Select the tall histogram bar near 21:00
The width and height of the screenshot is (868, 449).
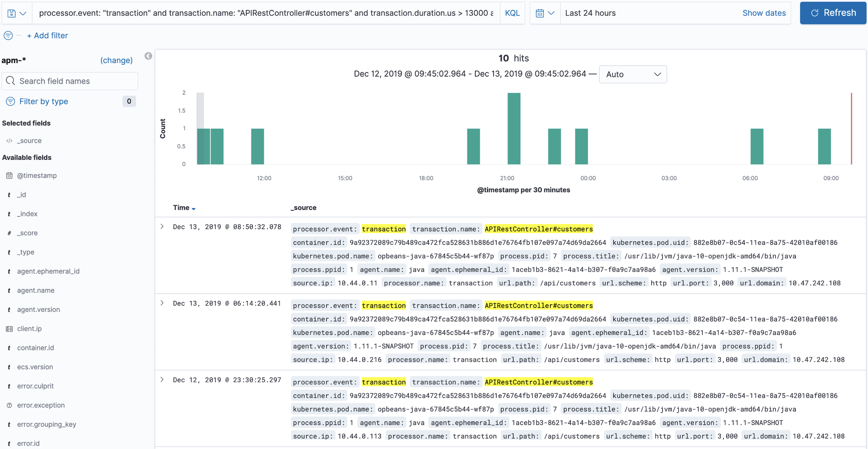pos(514,128)
